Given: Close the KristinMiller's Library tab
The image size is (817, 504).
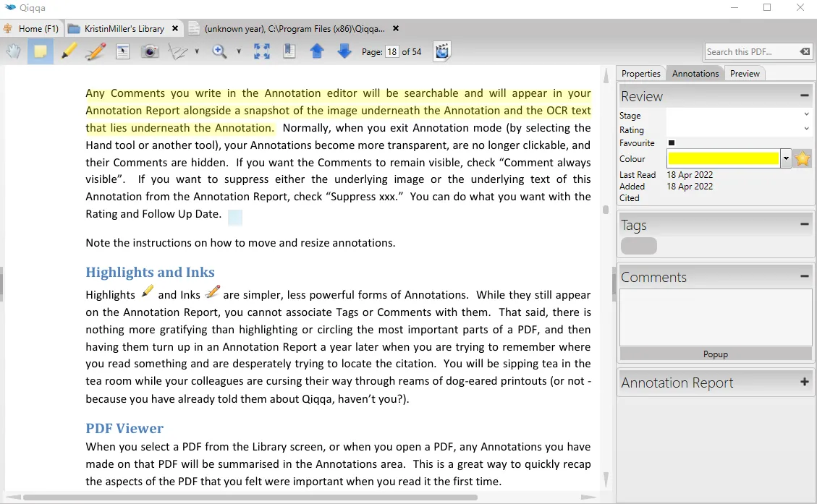Looking at the screenshot, I should point(175,29).
